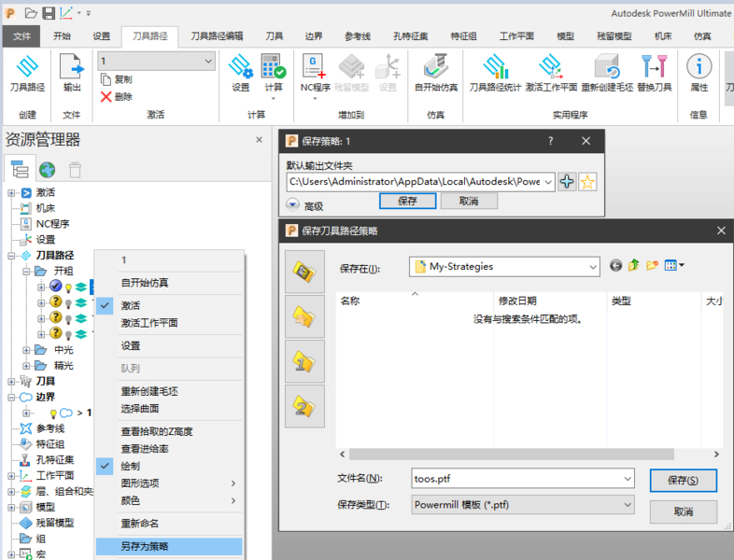Screen dimensions: 734x560
Task: Toggle the 激活 checked context menu item
Action: click(131, 305)
